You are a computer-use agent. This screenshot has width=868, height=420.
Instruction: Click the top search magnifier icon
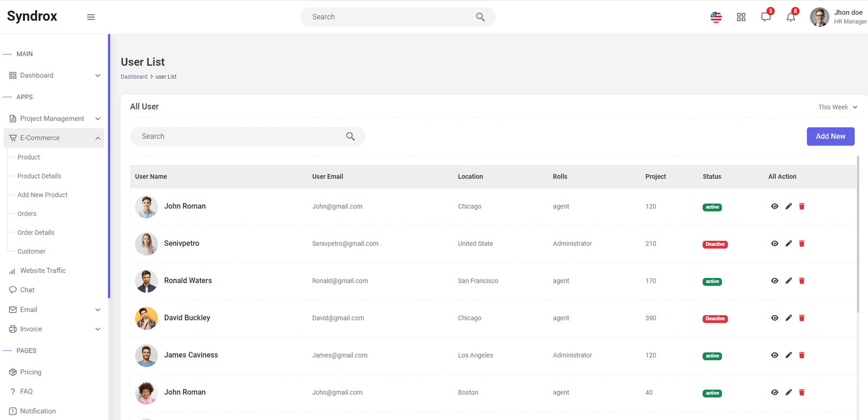point(480,17)
